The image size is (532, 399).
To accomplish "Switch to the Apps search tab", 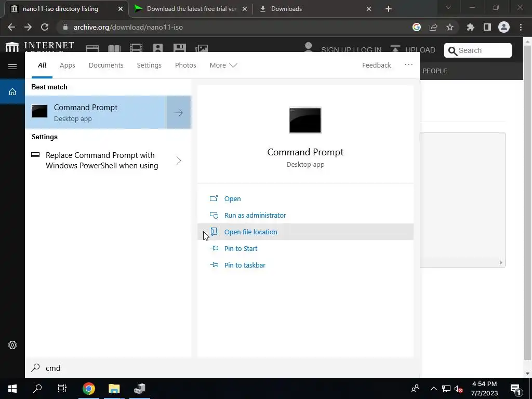I will click(x=67, y=65).
